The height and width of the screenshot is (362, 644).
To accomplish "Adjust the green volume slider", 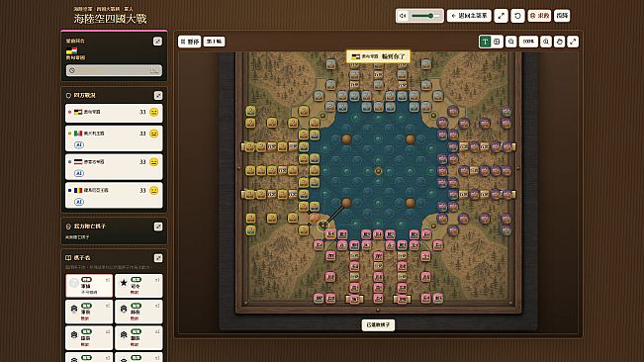I will pos(424,16).
